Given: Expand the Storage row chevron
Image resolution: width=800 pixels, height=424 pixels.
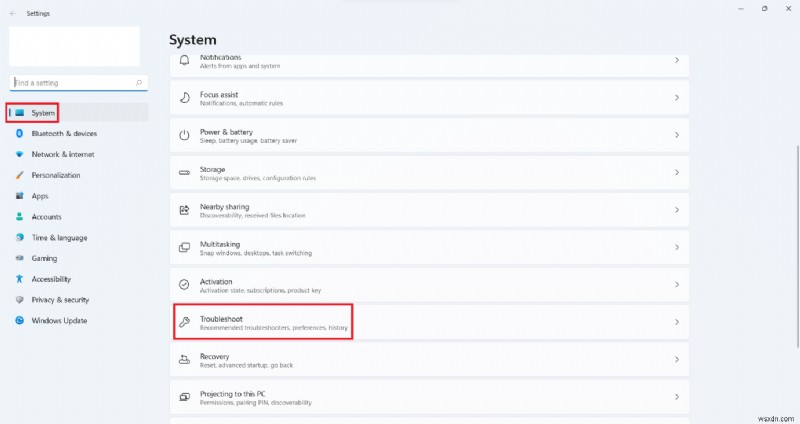Looking at the screenshot, I should (677, 172).
